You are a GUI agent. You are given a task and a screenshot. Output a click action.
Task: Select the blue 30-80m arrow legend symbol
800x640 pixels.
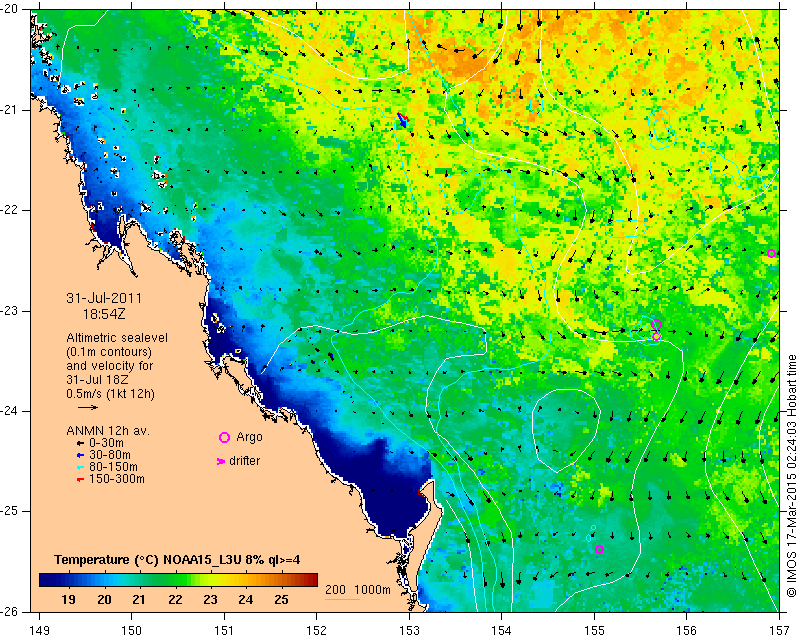click(80, 455)
